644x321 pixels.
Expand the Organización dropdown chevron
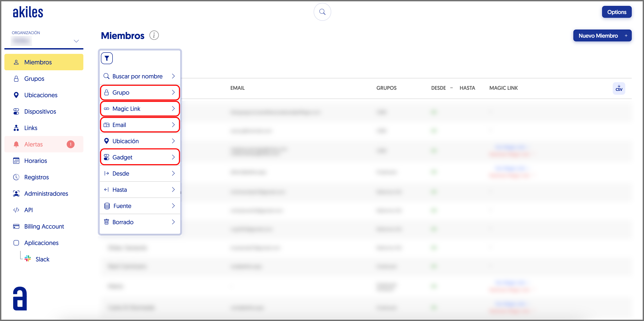click(x=76, y=41)
